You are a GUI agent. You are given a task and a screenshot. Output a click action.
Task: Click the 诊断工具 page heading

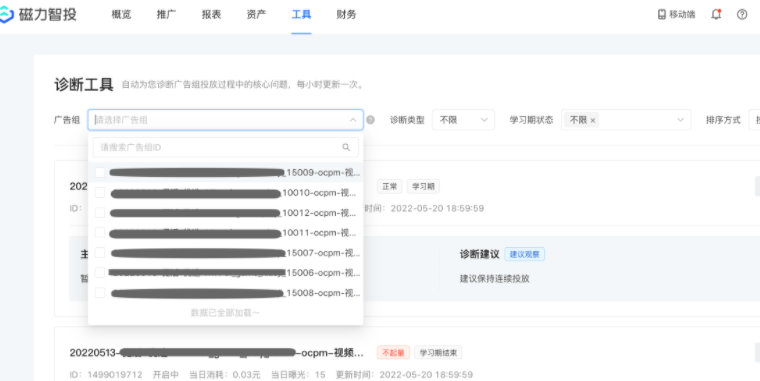[x=83, y=85]
